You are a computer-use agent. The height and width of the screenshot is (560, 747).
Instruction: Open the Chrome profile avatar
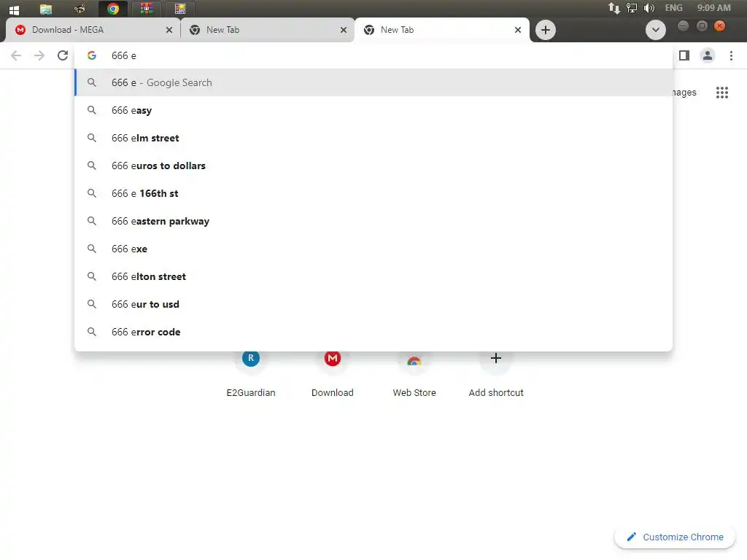coord(708,55)
